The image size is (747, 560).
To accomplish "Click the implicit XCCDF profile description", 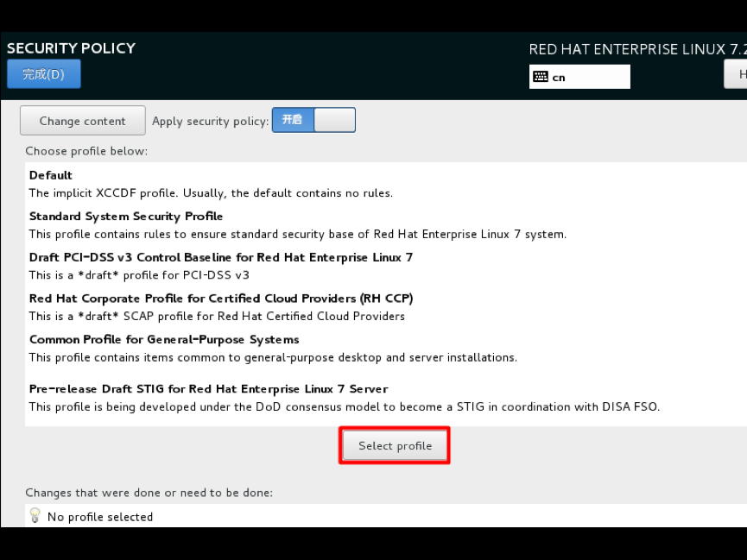I will 211,193.
